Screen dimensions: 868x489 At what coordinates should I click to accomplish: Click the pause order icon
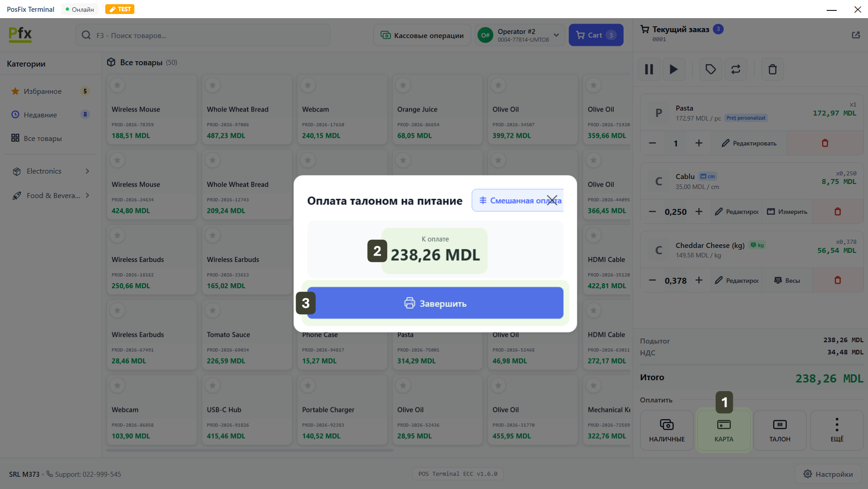click(x=649, y=69)
